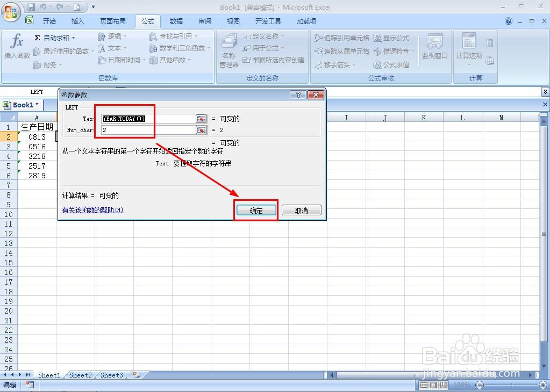Select cell A2 containing 0813
This screenshot has height=392, width=550.
37,137
